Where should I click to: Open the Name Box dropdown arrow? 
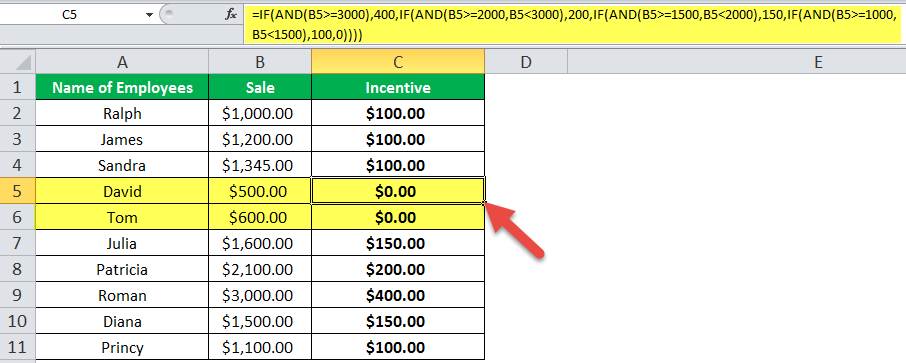[149, 16]
